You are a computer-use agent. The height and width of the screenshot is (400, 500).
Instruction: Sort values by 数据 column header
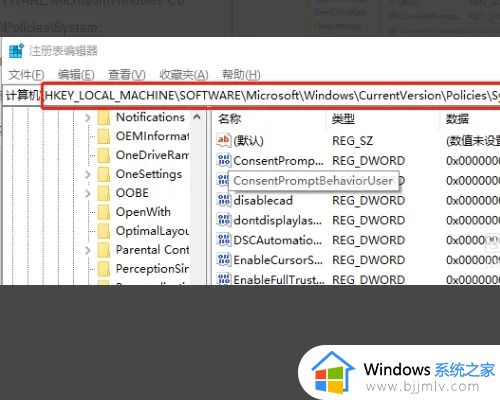tap(457, 119)
